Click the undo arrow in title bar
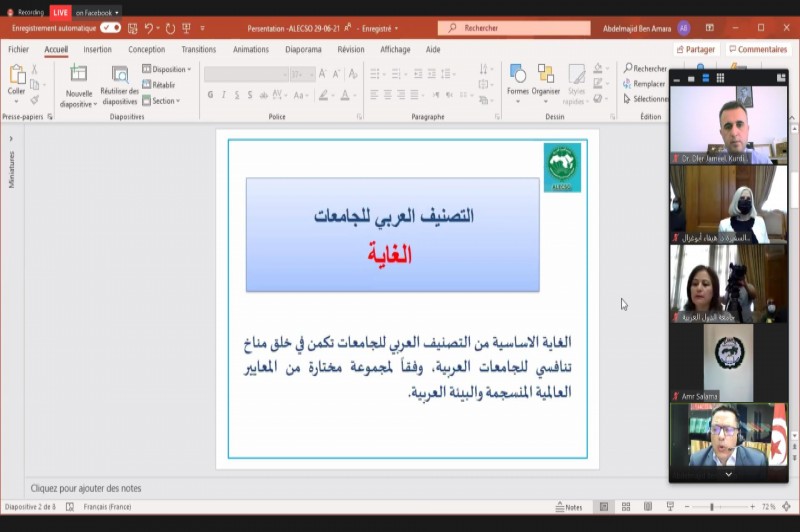This screenshot has width=800, height=532. coord(149,28)
